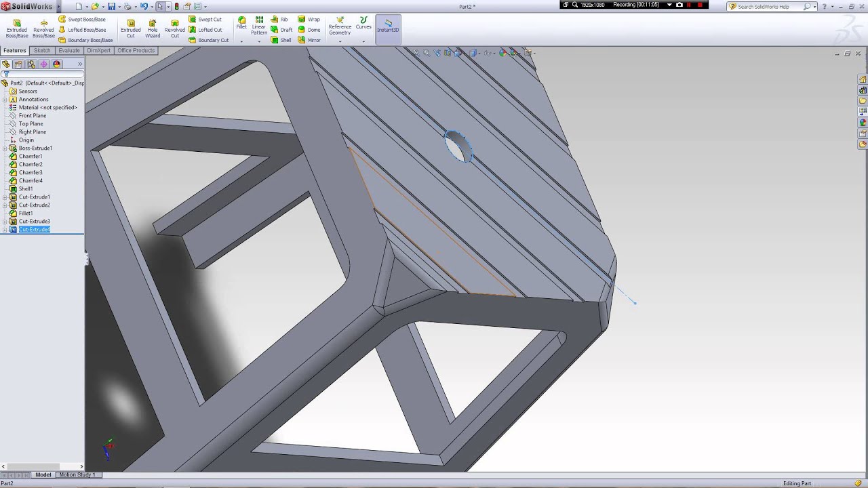Use the Dome tool
This screenshot has width=868, height=488.
coord(309,30)
